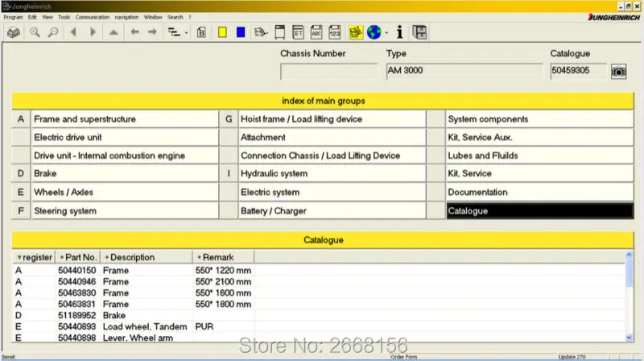
Task: Click the Type field showing AM 3000
Action: (464, 71)
